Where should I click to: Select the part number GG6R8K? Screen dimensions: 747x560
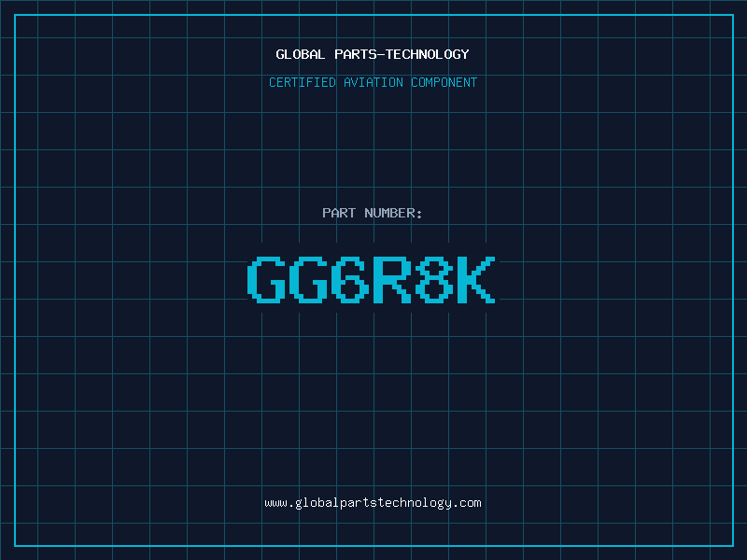(372, 279)
